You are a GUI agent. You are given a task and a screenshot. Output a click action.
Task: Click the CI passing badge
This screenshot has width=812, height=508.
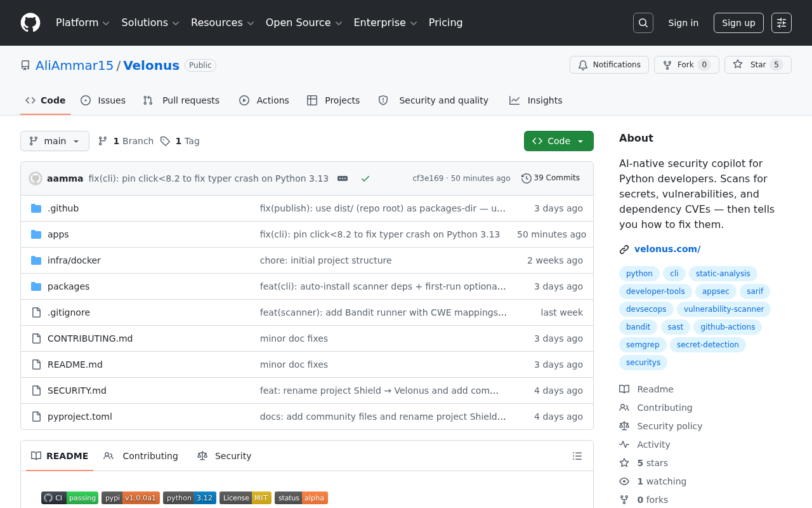coord(70,498)
